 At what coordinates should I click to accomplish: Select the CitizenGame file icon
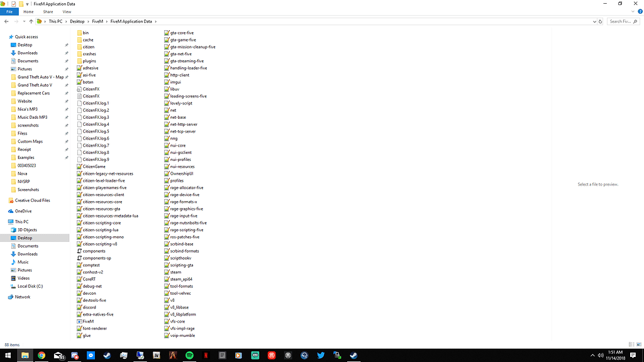pos(80,167)
